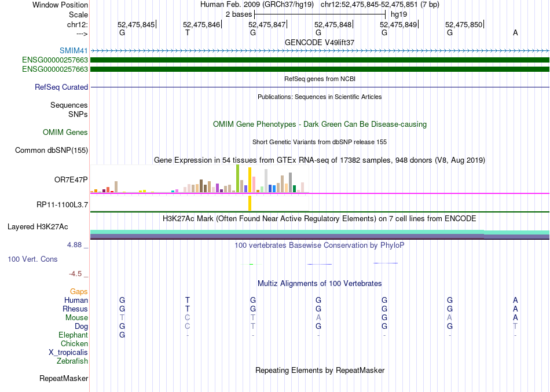Click the Sequences track label
The image size is (550, 392).
coord(69,105)
